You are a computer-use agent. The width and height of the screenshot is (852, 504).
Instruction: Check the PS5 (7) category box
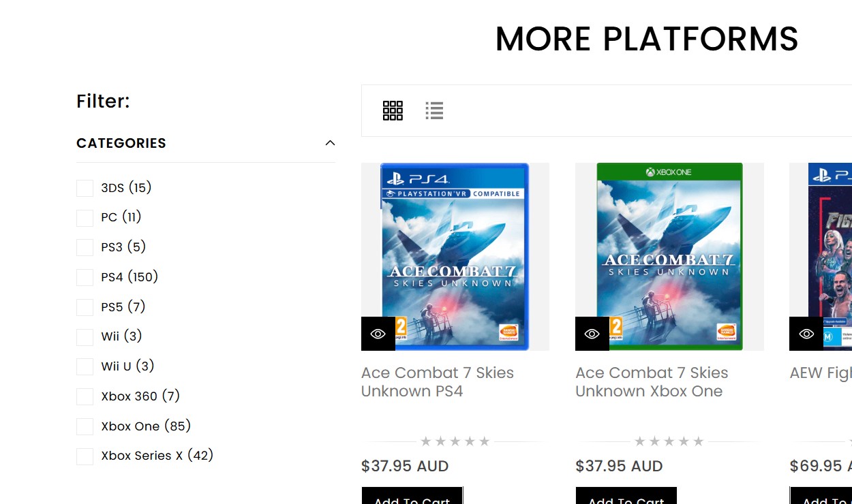pyautogui.click(x=85, y=307)
